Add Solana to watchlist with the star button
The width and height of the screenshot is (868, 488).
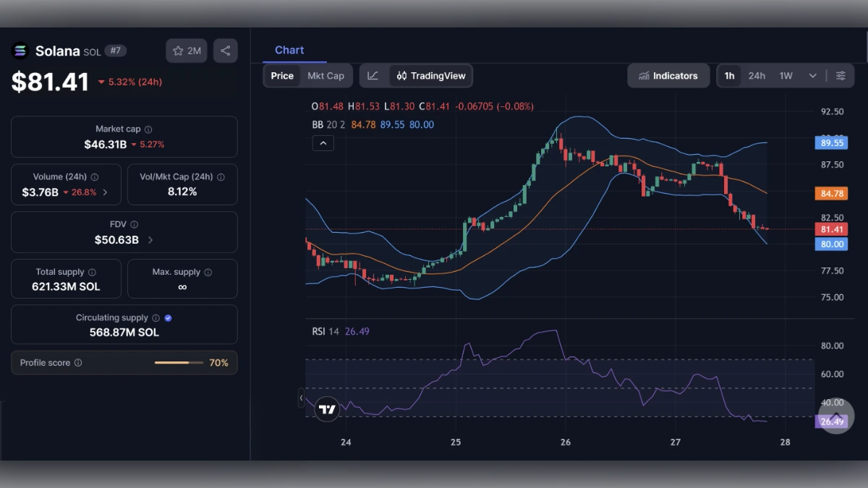tap(186, 51)
